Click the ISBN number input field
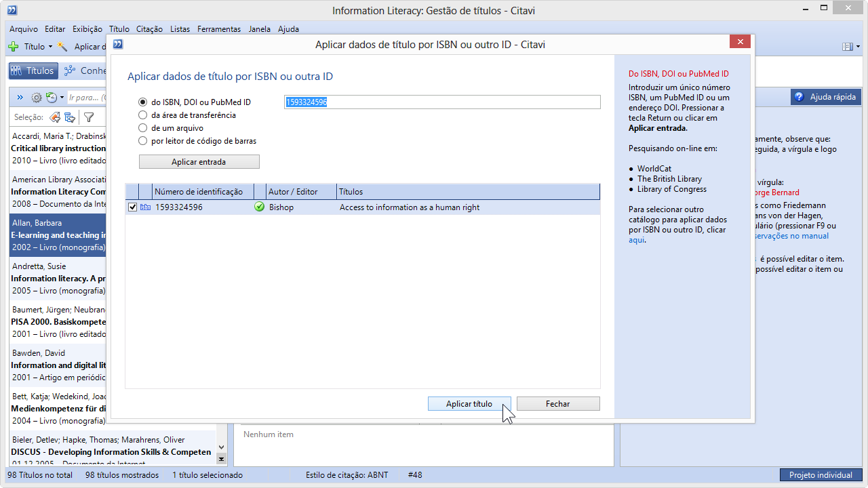Image resolution: width=868 pixels, height=488 pixels. point(442,102)
